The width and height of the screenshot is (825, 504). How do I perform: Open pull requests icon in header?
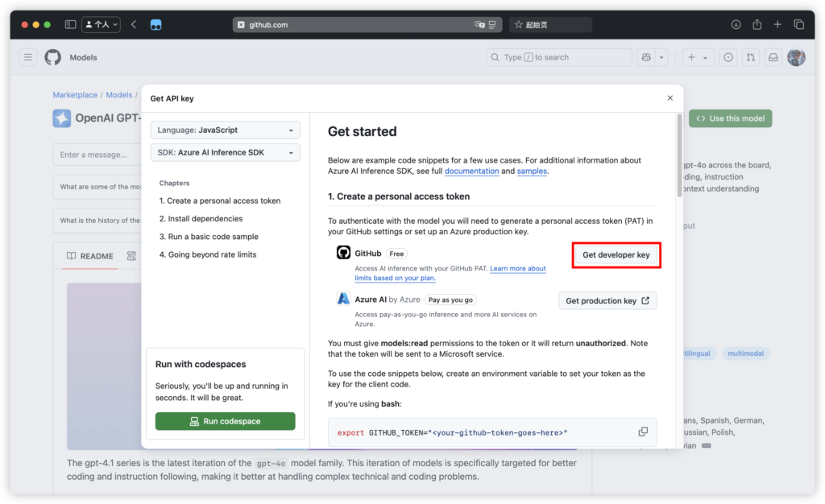tap(751, 57)
